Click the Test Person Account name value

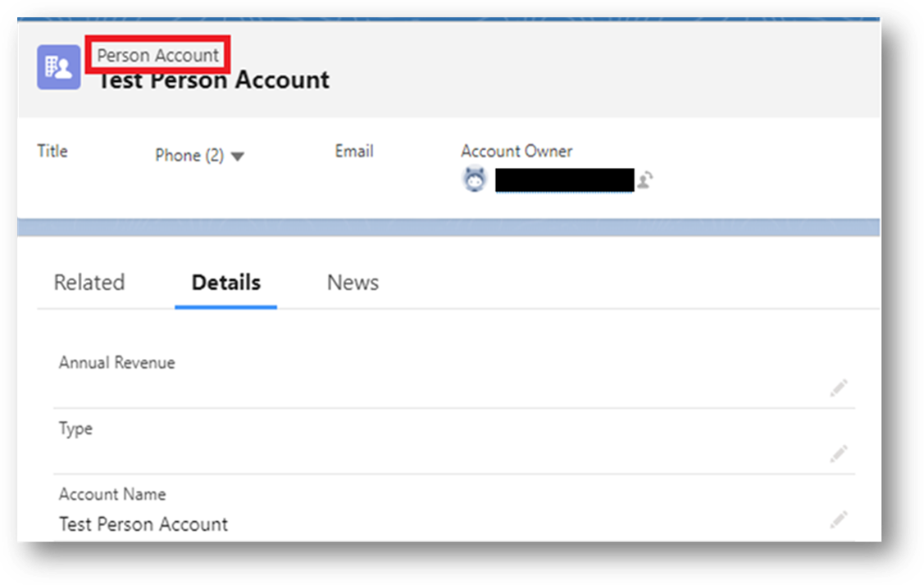pyautogui.click(x=143, y=524)
